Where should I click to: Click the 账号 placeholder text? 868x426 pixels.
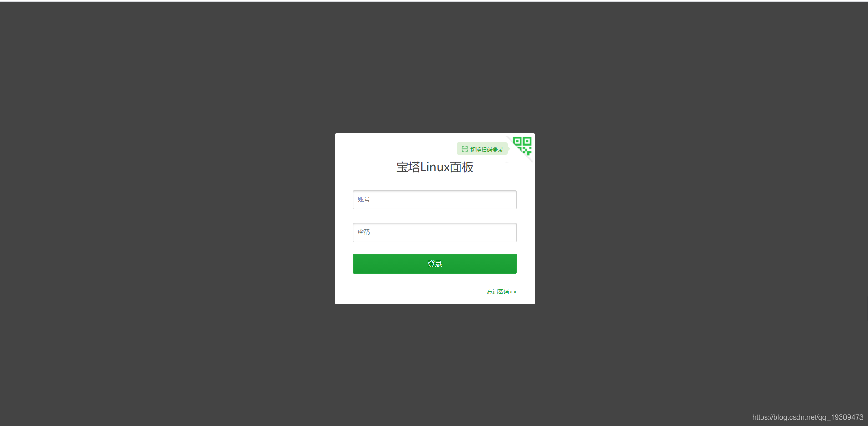pyautogui.click(x=364, y=199)
